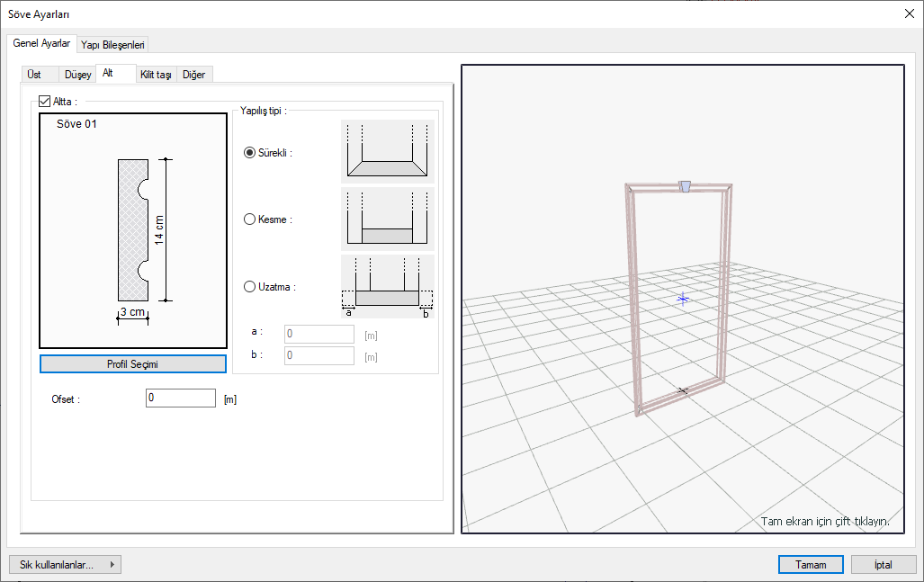Click the Sürekli construction type diagram

pyautogui.click(x=387, y=152)
